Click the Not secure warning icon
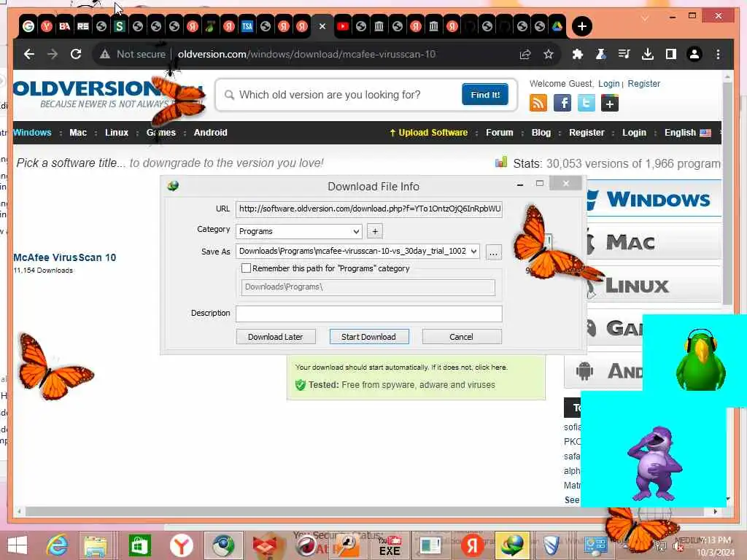The image size is (747, 560). [x=105, y=54]
